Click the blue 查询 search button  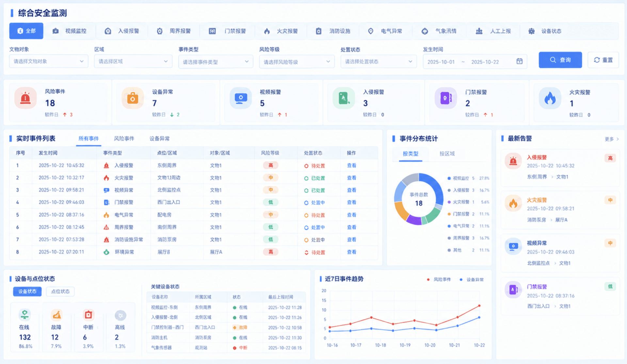click(x=560, y=60)
